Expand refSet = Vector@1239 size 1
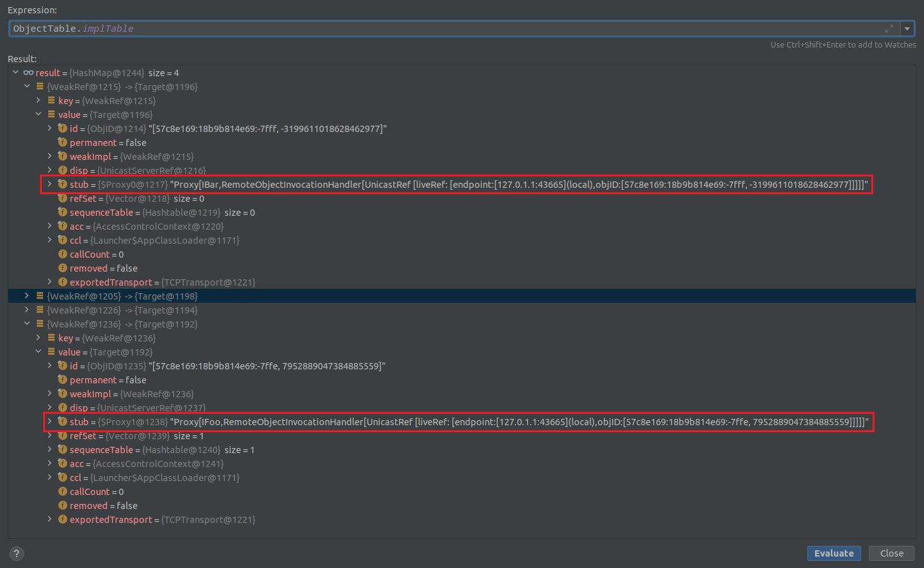 click(49, 435)
